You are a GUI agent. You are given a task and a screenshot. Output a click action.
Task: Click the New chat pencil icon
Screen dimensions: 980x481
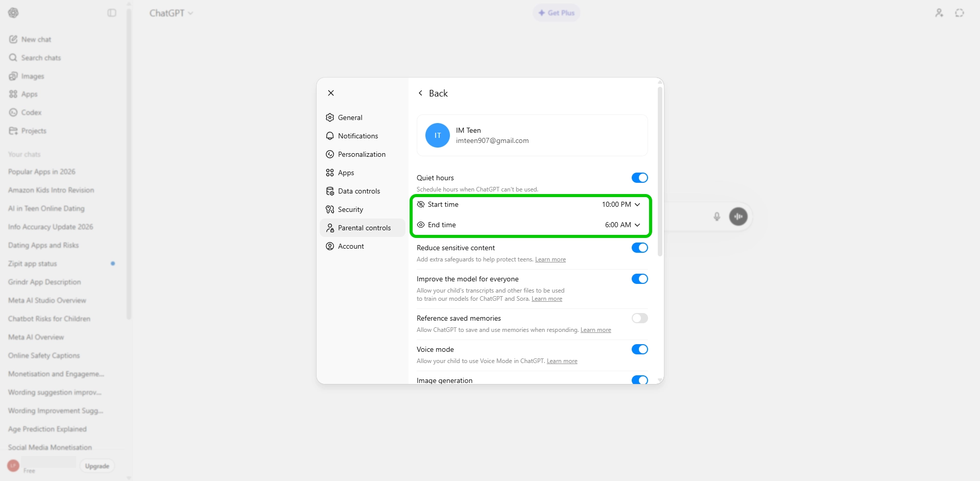(x=13, y=39)
